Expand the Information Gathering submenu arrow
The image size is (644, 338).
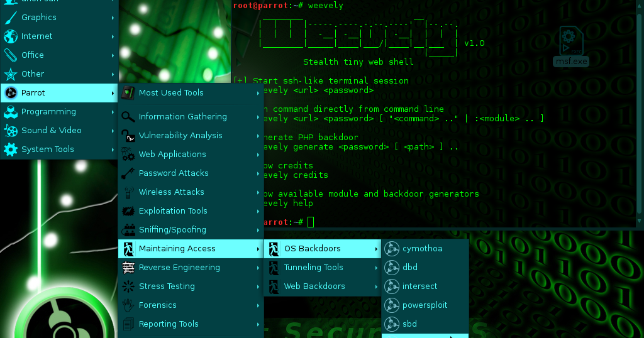(x=258, y=117)
